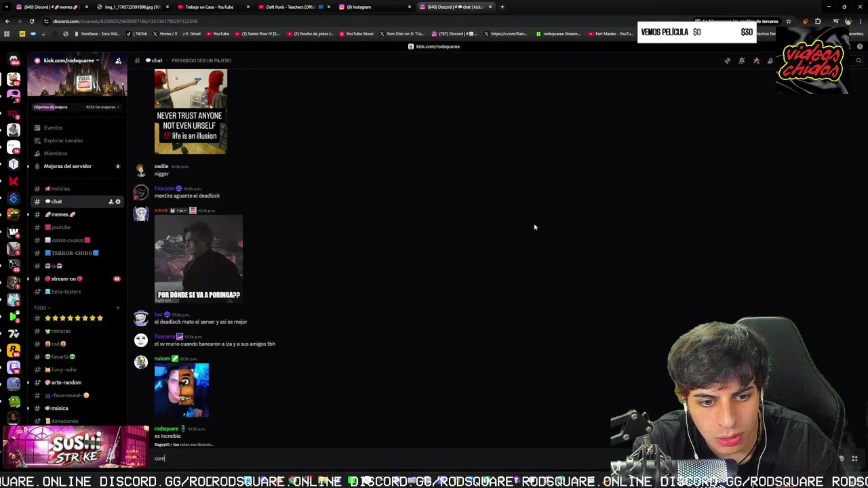The image size is (868, 488).
Task: Click the invite people icon beside the server name
Action: (x=118, y=60)
